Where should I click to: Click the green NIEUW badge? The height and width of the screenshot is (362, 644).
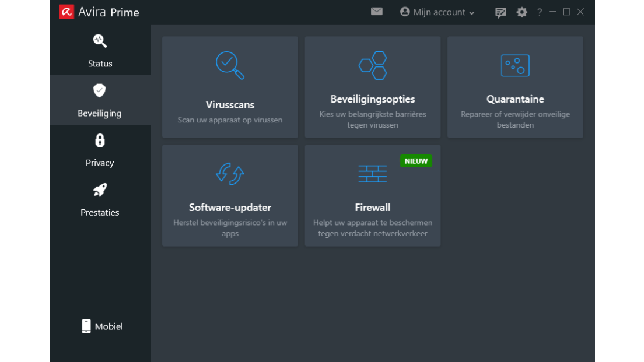tap(416, 161)
